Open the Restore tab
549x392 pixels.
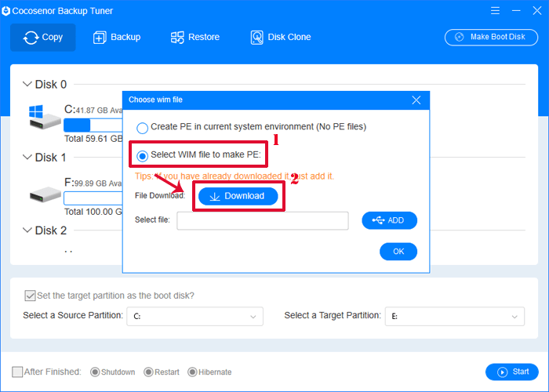tap(195, 37)
